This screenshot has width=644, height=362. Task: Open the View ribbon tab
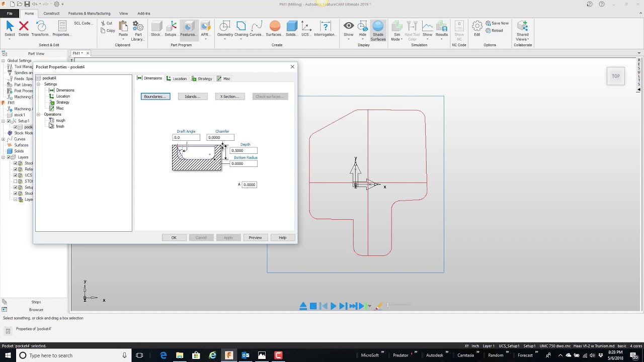[123, 14]
